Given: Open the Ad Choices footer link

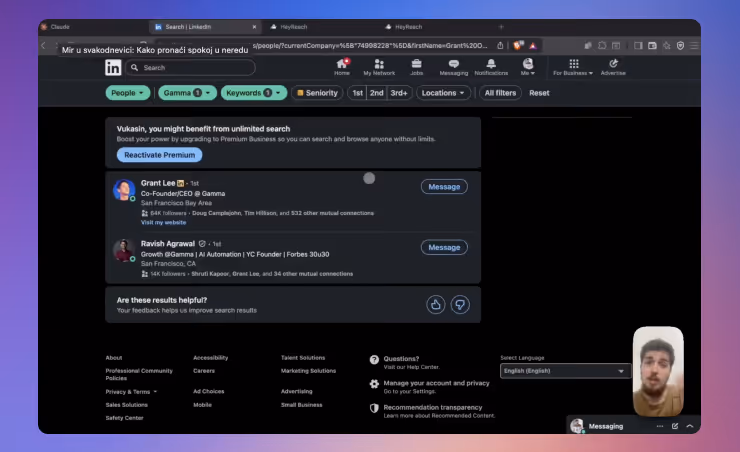Looking at the screenshot, I should tap(209, 391).
